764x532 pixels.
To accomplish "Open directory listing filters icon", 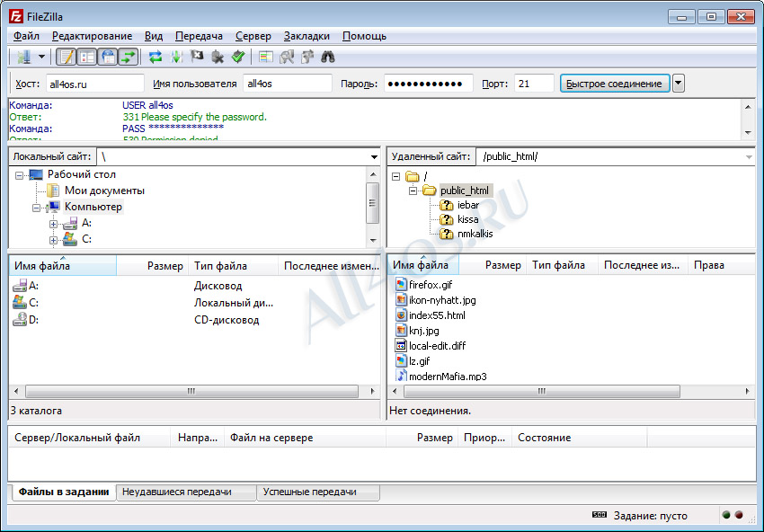I will click(265, 57).
